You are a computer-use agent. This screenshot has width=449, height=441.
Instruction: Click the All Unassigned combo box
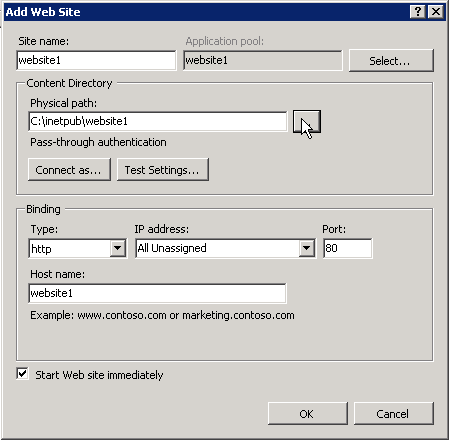[x=225, y=248]
